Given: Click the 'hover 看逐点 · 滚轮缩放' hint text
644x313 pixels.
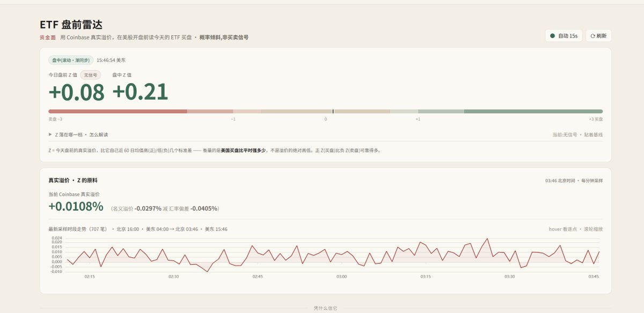Looking at the screenshot, I should (575, 229).
